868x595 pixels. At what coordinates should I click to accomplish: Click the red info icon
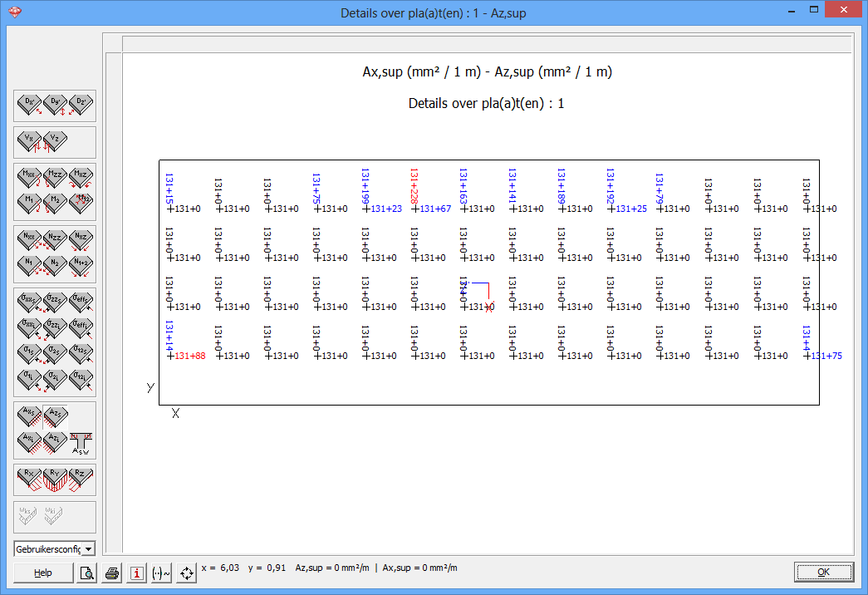(137, 573)
